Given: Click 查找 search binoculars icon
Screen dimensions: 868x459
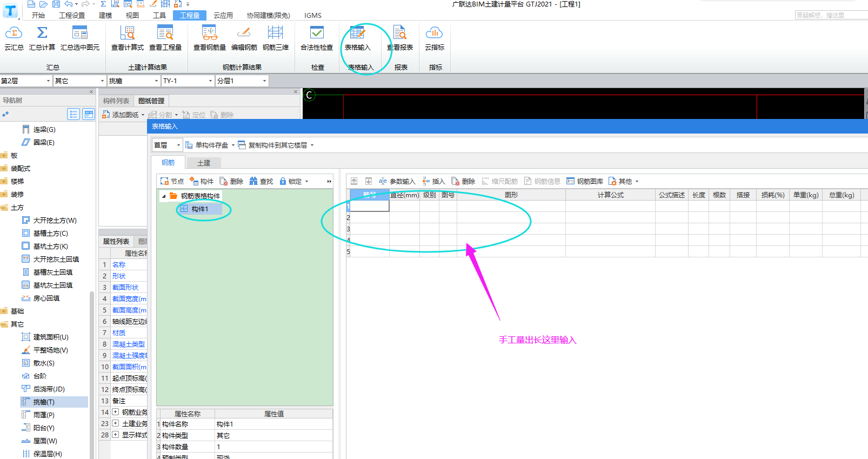Looking at the screenshot, I should (x=253, y=181).
